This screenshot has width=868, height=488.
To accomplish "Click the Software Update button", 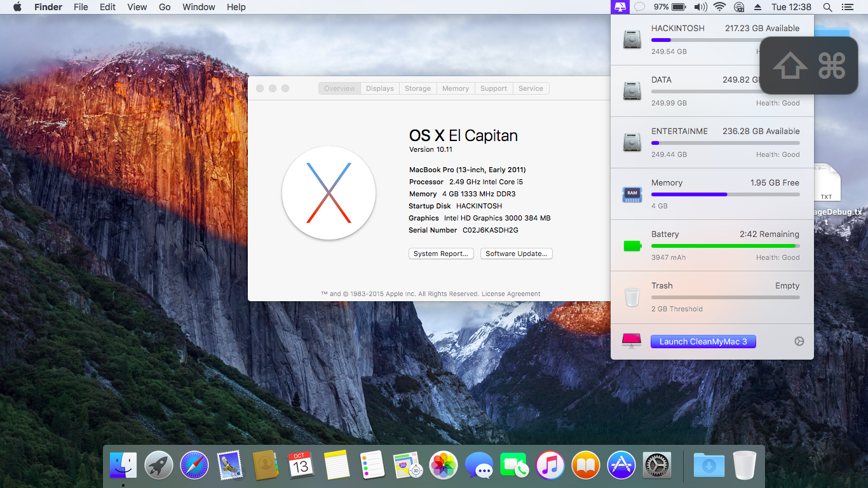I will tap(516, 254).
